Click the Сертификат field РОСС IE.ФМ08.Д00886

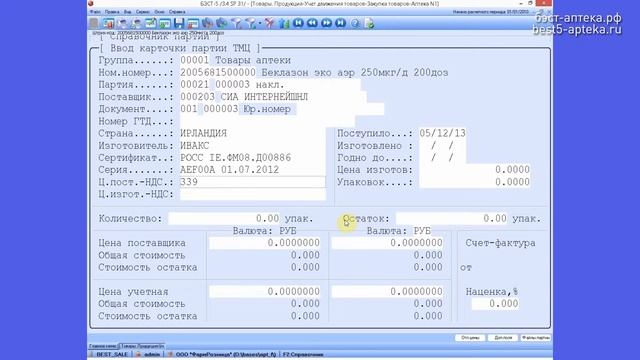(253, 158)
